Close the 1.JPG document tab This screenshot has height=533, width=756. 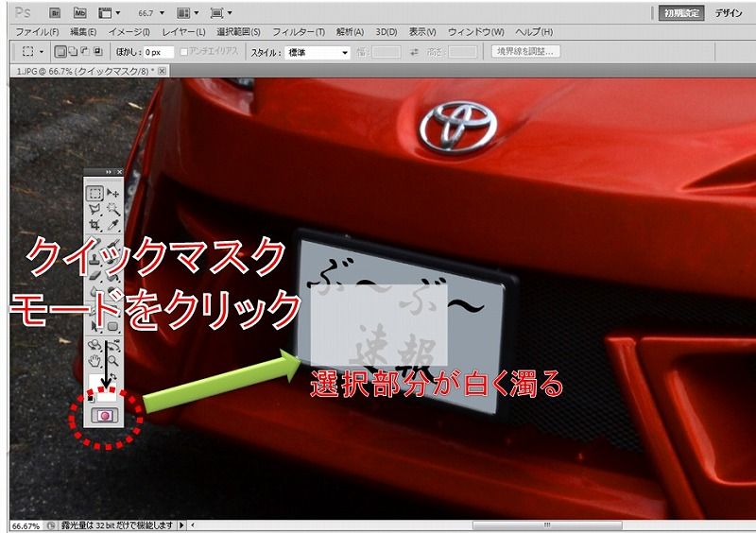click(163, 71)
